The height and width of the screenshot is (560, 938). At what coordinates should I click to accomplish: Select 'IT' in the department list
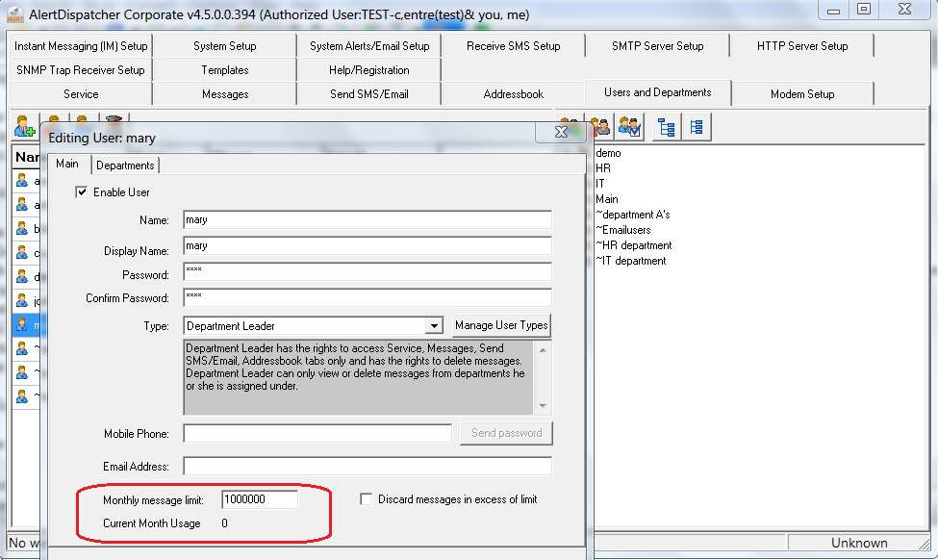click(x=600, y=184)
